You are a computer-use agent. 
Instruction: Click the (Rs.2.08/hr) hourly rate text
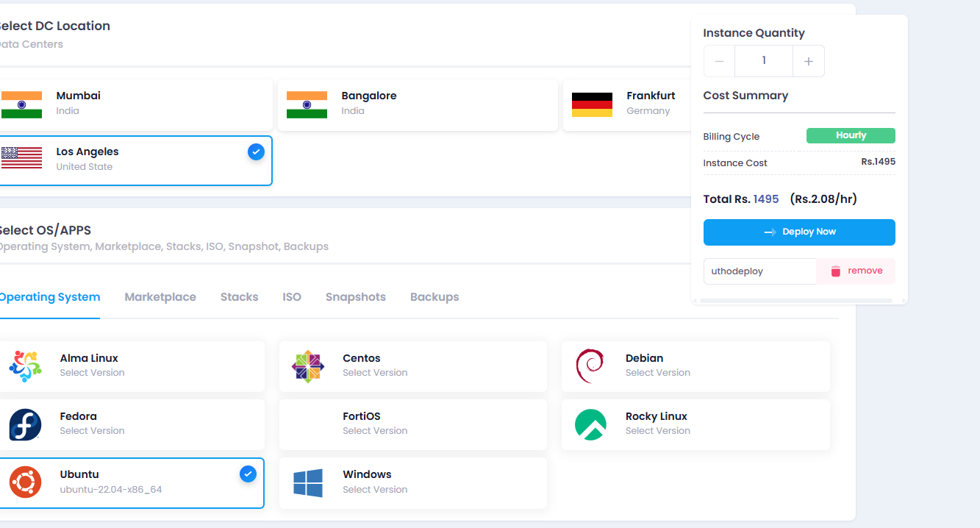pyautogui.click(x=823, y=199)
